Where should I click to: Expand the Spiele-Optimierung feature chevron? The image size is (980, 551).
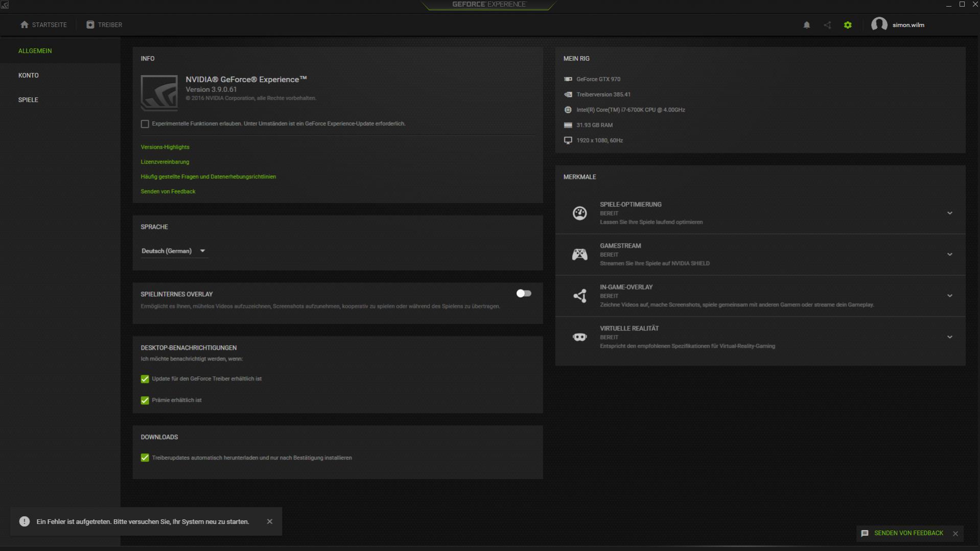click(949, 213)
